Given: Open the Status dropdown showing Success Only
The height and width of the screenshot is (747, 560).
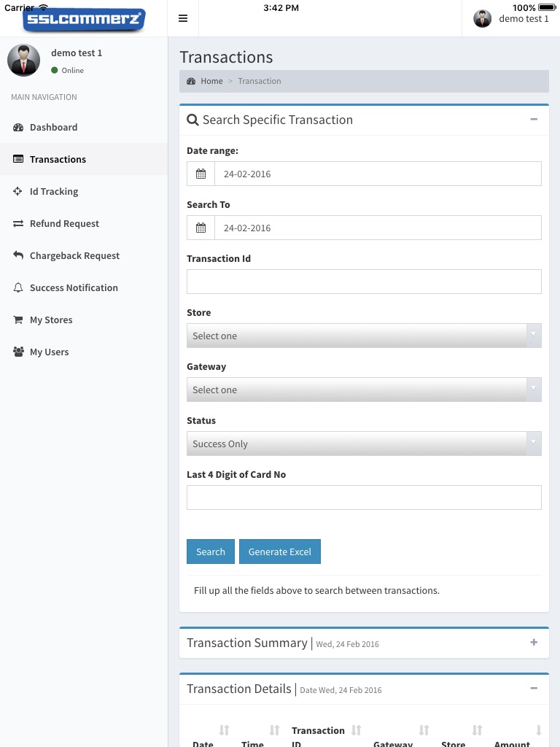Looking at the screenshot, I should pos(364,444).
